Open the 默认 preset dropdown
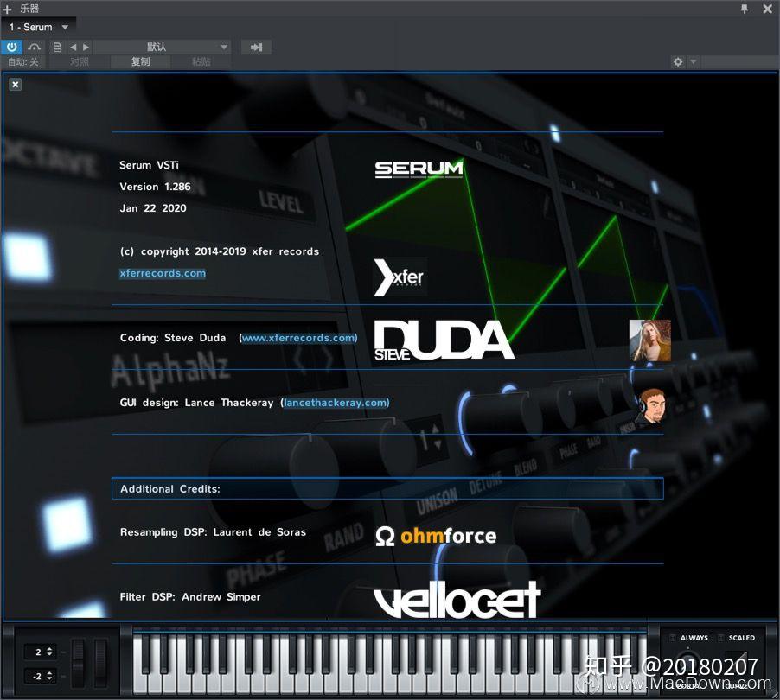This screenshot has width=780, height=700. click(163, 48)
